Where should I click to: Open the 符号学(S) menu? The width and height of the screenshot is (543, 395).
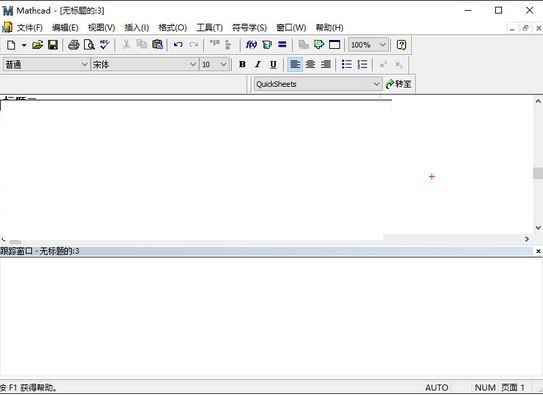pos(249,28)
